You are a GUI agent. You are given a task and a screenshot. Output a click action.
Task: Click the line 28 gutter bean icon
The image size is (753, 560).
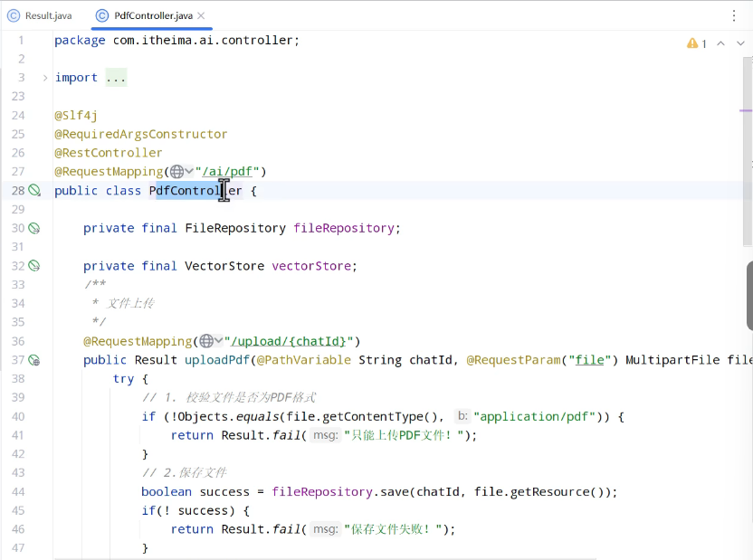[x=34, y=191]
